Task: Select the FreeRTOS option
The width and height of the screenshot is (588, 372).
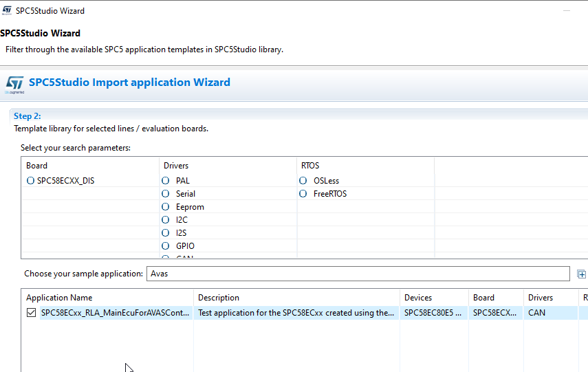Action: pyautogui.click(x=303, y=194)
